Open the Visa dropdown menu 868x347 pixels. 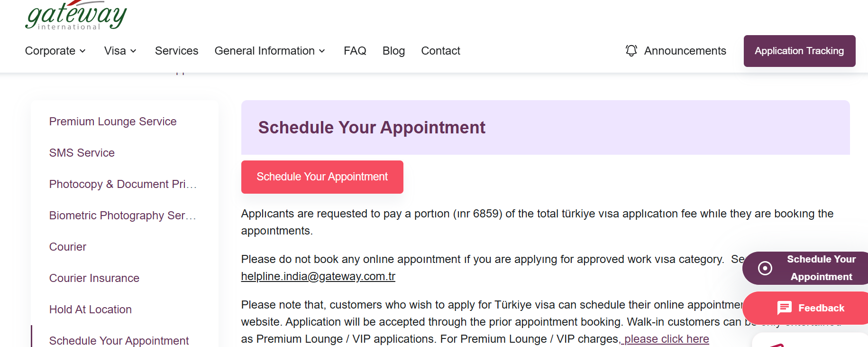tap(120, 51)
